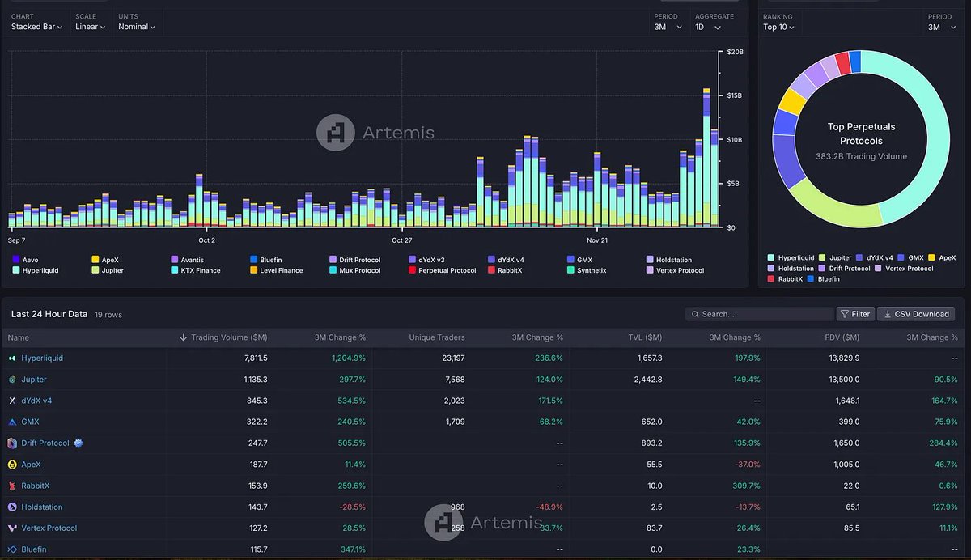Sort by FDV ($M) column header

pyautogui.click(x=841, y=337)
